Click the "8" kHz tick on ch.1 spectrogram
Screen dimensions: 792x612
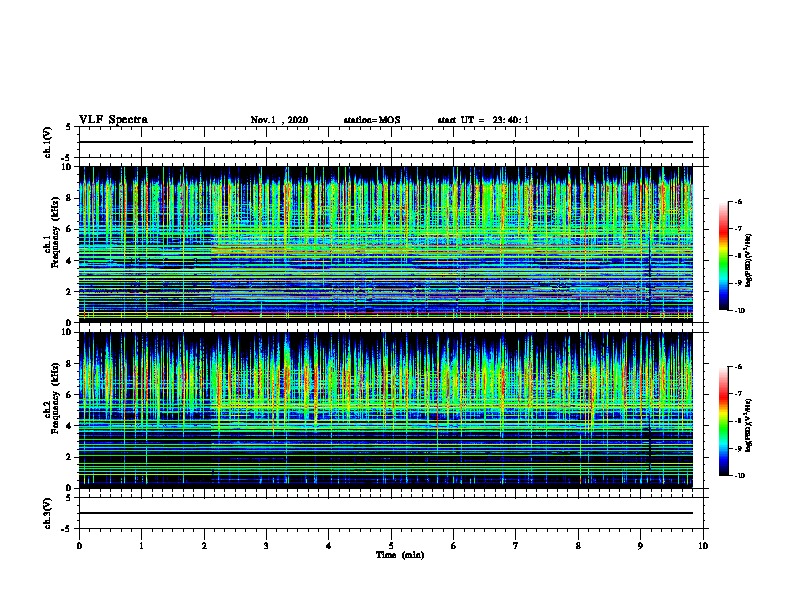[69, 198]
